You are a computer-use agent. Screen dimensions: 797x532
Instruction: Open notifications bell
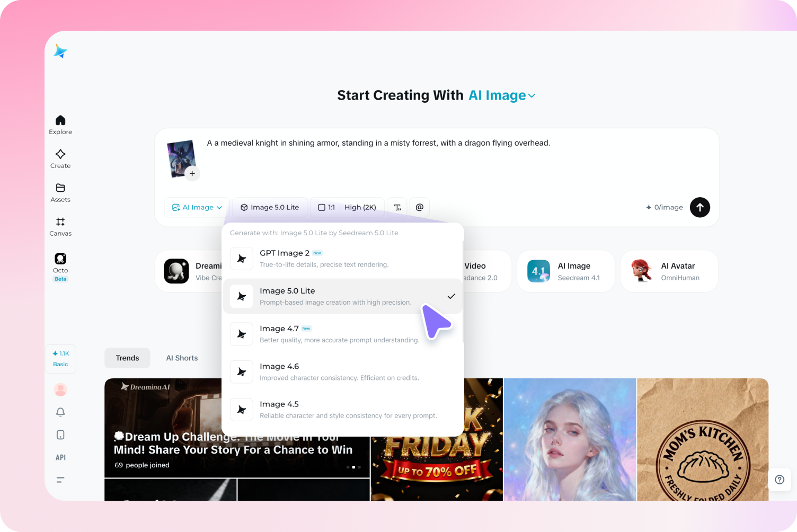(60, 412)
